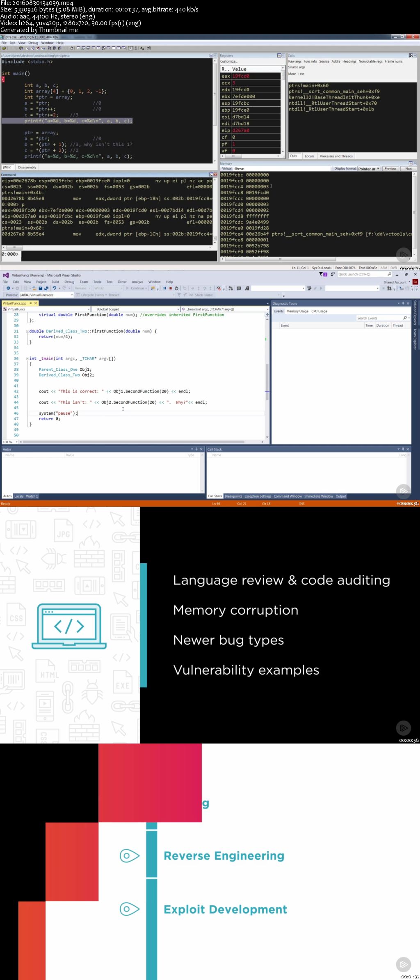Image resolution: width=420 pixels, height=980 pixels.
Task: Pin the Autos window
Action: tap(196, 449)
